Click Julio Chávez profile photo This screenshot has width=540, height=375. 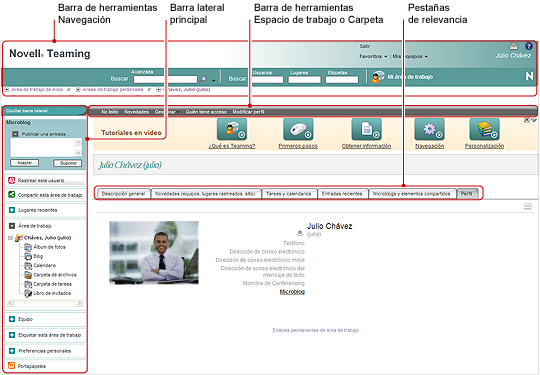pyautogui.click(x=154, y=252)
